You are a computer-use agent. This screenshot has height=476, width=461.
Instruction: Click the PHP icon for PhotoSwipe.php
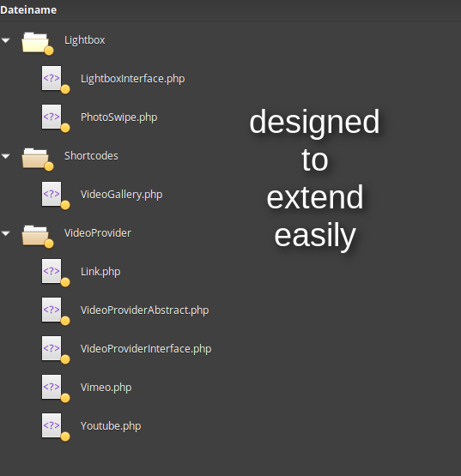click(55, 118)
